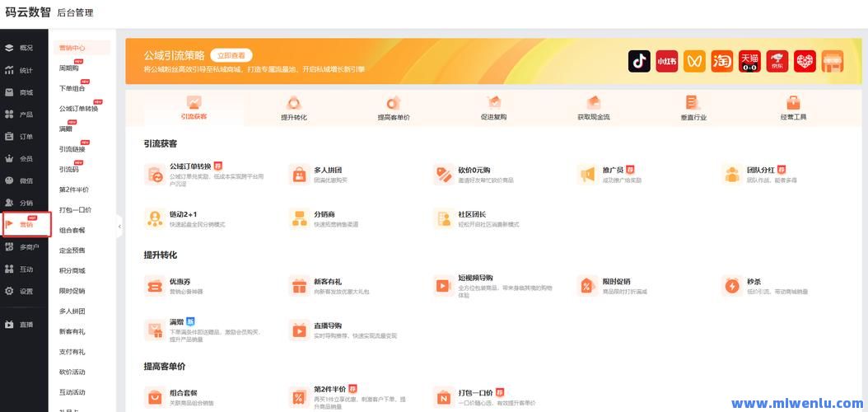Screen dimensions: 868x412
Task: Open 优惠券 coupon marketing tool
Action: tap(154, 286)
